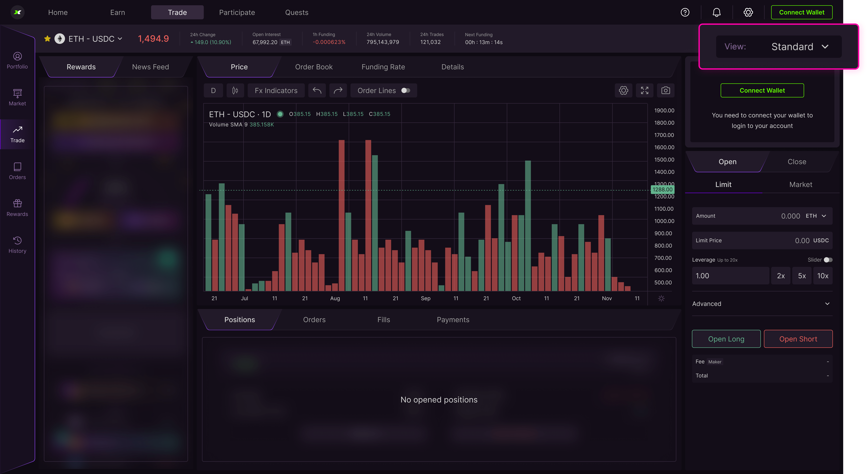Select the Positions tab
868x474 pixels.
coord(240,320)
